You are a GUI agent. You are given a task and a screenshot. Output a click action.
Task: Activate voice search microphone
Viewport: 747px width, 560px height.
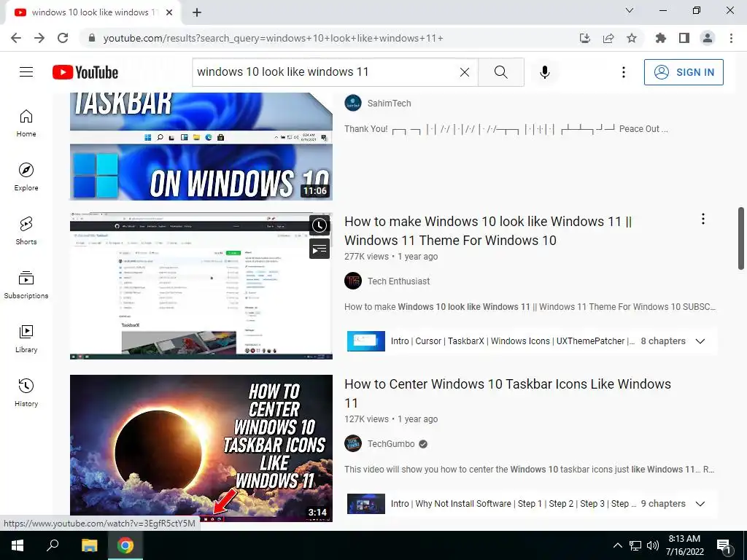tap(545, 72)
